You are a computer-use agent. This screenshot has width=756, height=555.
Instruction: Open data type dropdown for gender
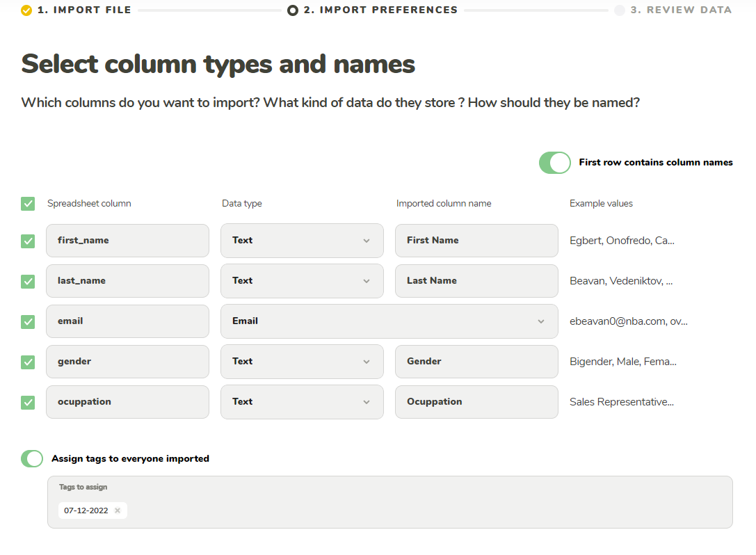click(302, 362)
